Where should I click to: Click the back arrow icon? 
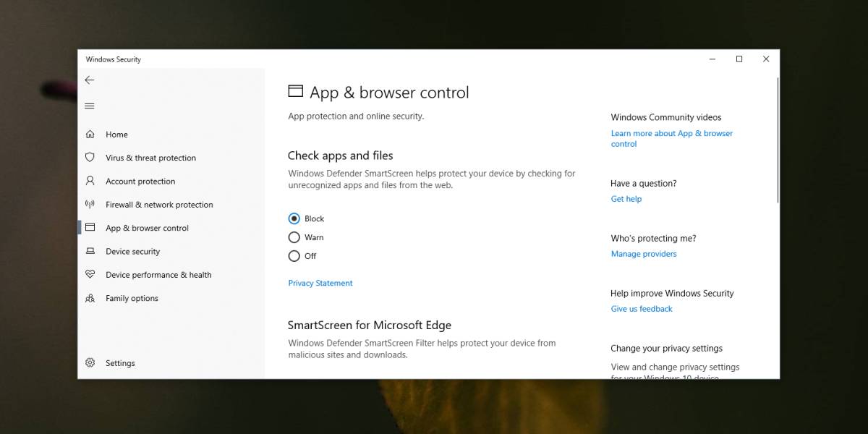tap(90, 80)
